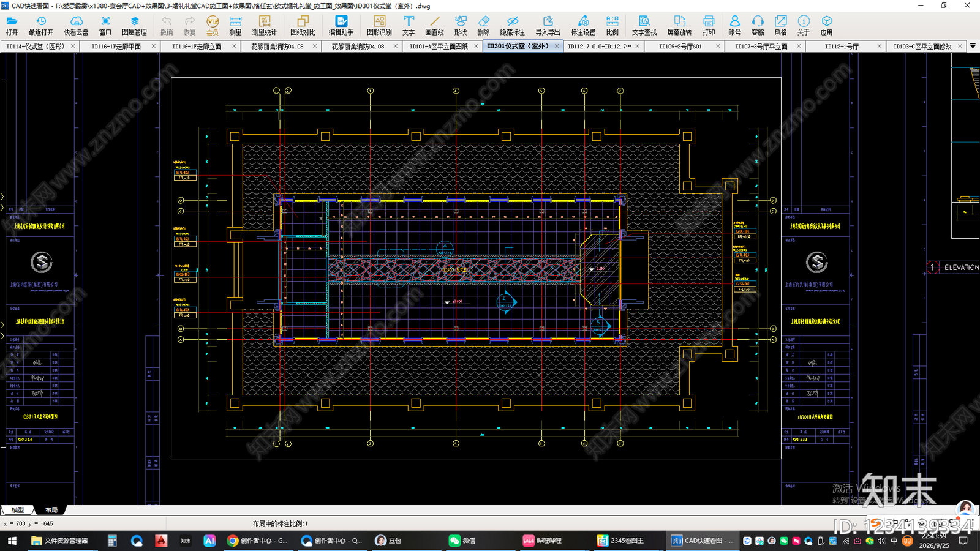The image size is (980, 551).
Task: Open the 风格 style settings icon
Action: [x=780, y=25]
